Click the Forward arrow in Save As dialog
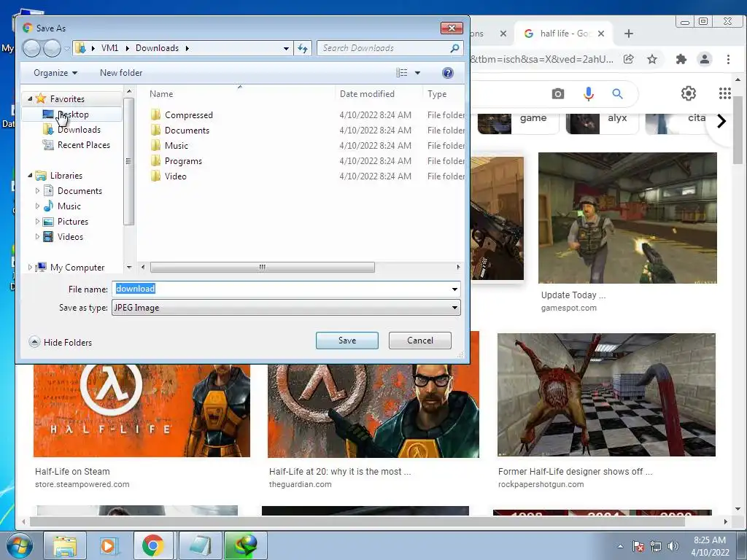The image size is (747, 560). (x=52, y=48)
